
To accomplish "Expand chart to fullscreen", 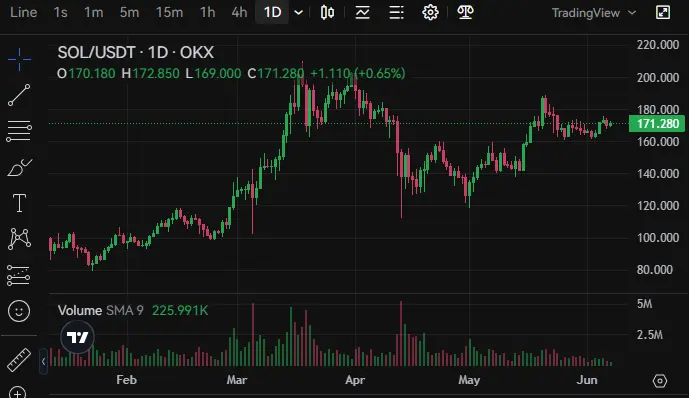I will pyautogui.click(x=663, y=12).
